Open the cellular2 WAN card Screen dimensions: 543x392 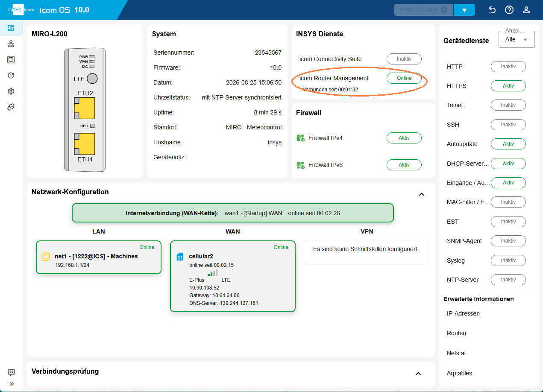(233, 276)
